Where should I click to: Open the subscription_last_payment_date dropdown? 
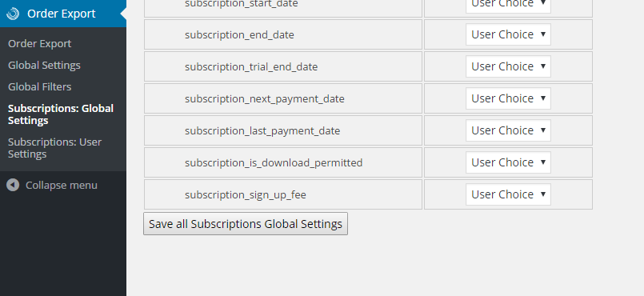508,130
